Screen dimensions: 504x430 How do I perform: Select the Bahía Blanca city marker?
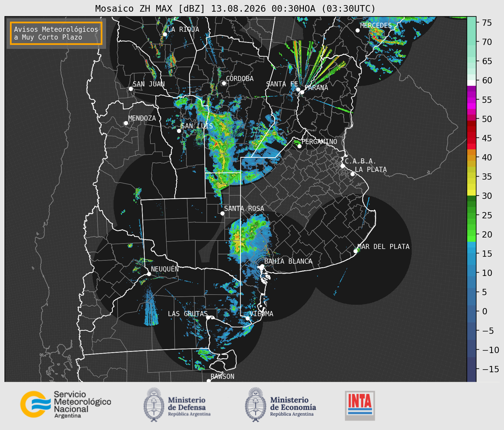pyautogui.click(x=262, y=266)
